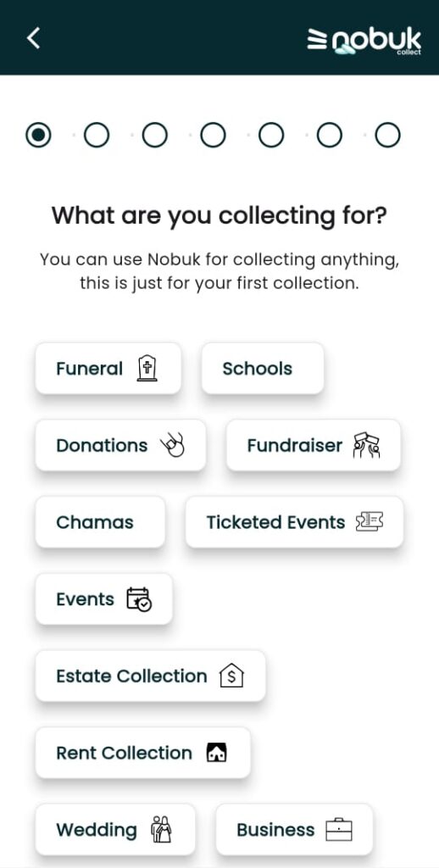
Task: Click the Nobuk Collect logo
Action: [364, 41]
